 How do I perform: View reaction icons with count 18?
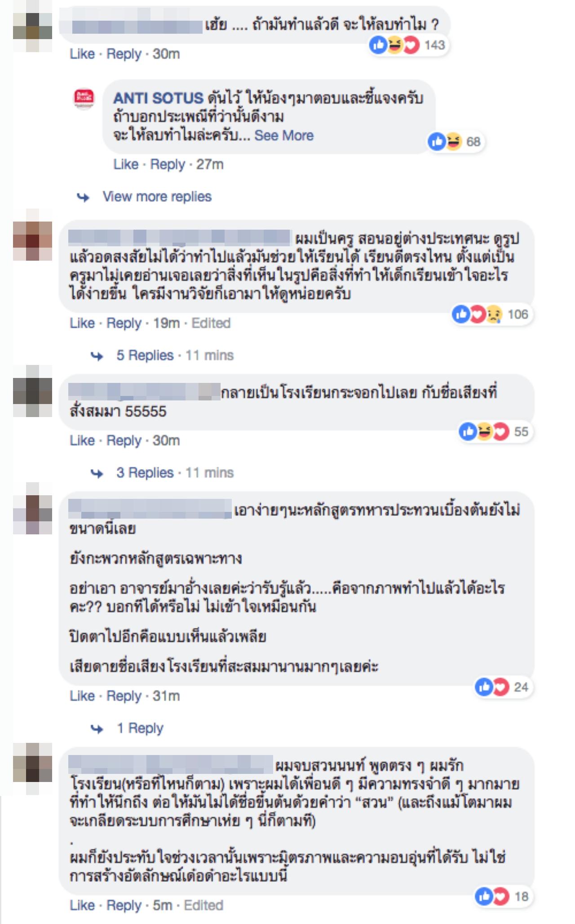tap(502, 897)
